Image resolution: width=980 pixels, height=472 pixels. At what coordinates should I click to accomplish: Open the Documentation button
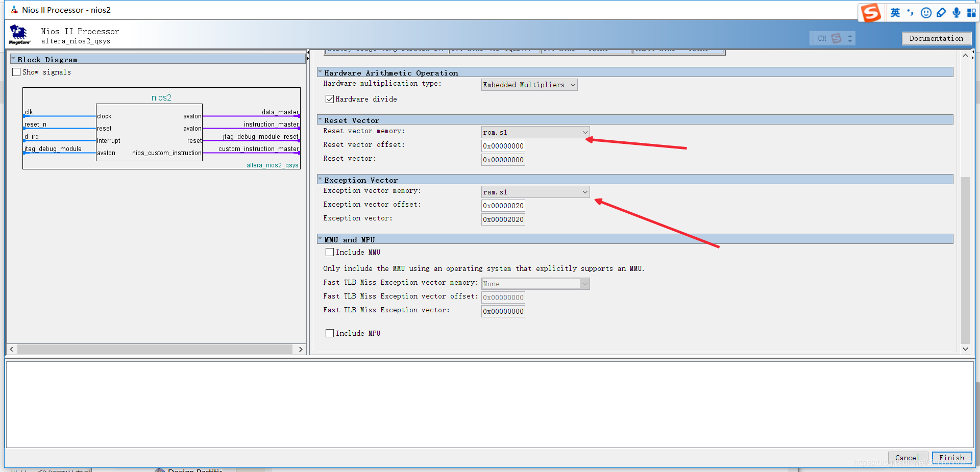(x=936, y=38)
